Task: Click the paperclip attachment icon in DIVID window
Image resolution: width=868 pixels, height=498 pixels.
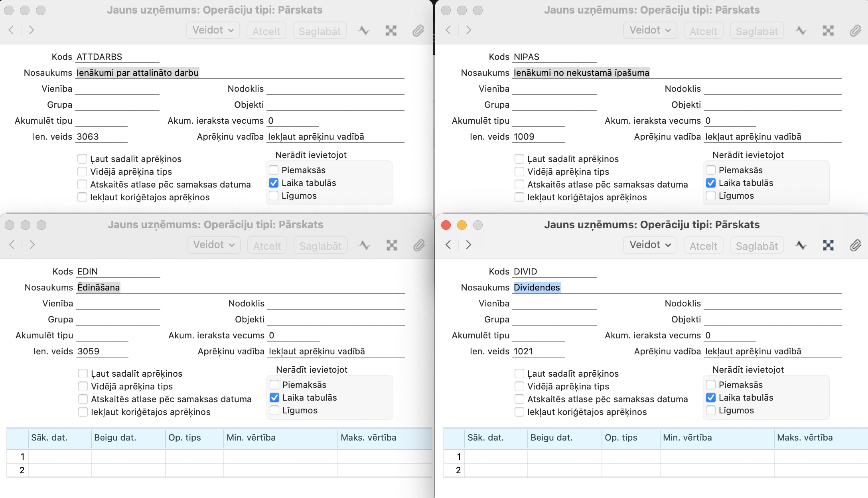Action: point(855,245)
